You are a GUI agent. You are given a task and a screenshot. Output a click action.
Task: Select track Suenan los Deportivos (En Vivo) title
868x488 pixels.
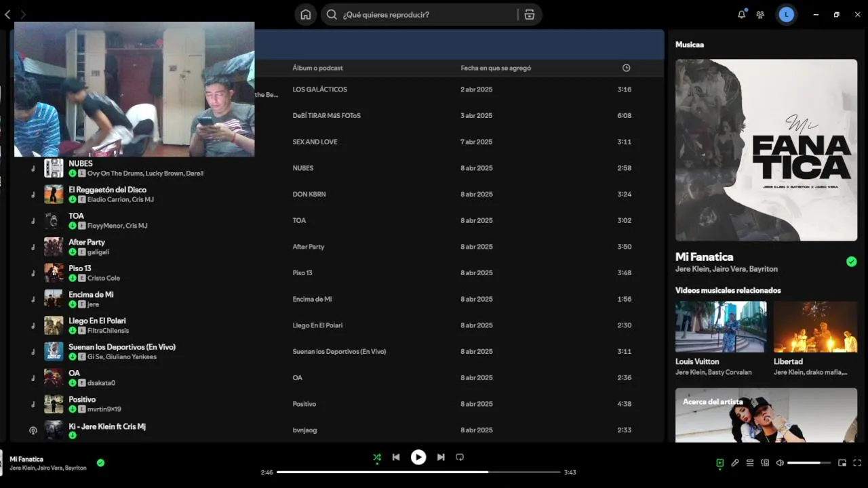click(x=122, y=347)
